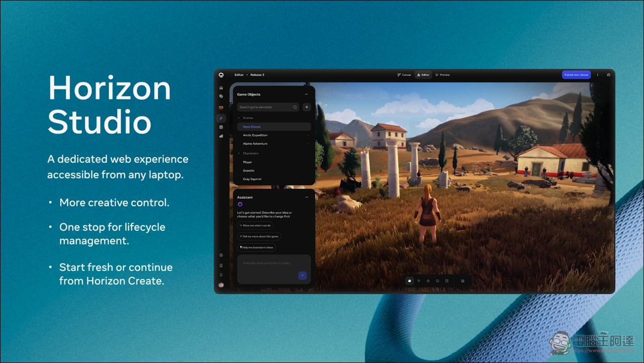Select the pointer selection tool

(x=419, y=281)
